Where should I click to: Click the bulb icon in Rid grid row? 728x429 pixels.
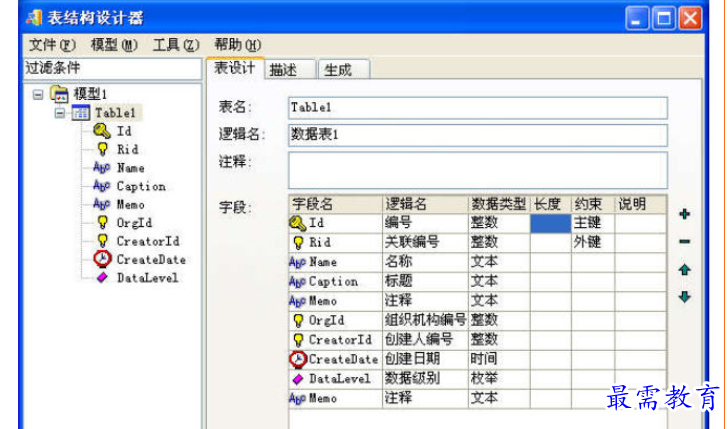tap(298, 242)
